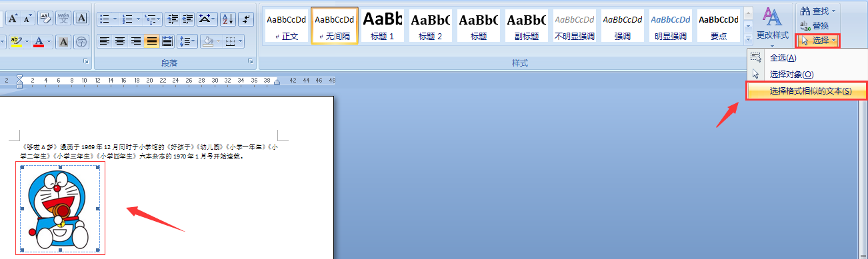Apply the bottom border button

[230, 42]
